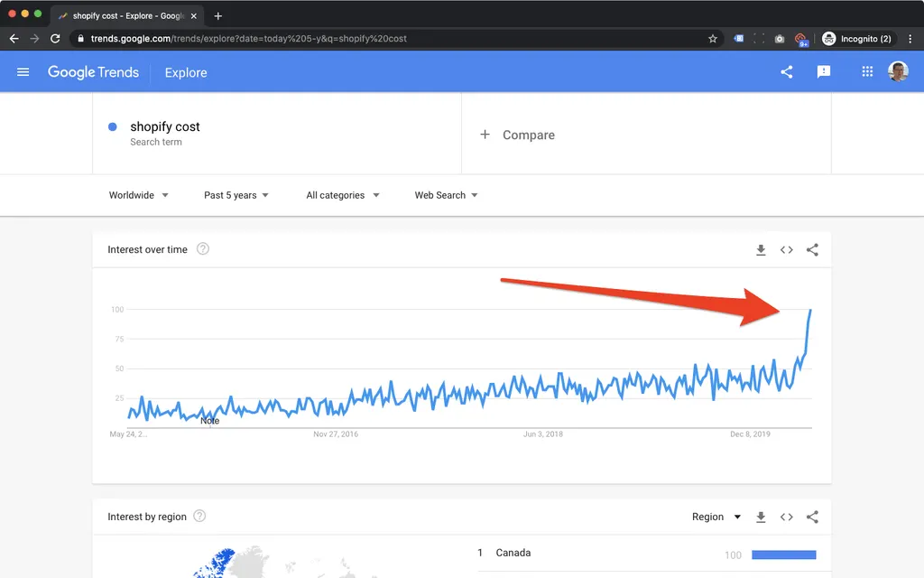The width and height of the screenshot is (924, 578).
Task: Share the Interest by region card
Action: coord(812,517)
